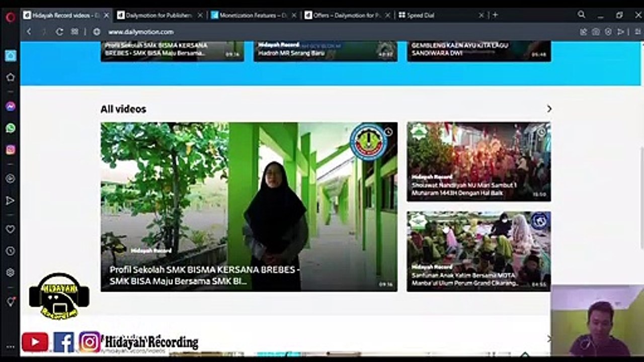644x362 pixels.
Task: Open the three-dots sidebar setup
Action: click(x=10, y=346)
